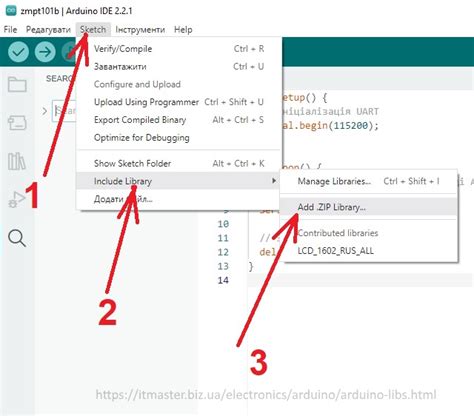Click line number 14 in gutter
The width and height of the screenshot is (474, 416).
[223, 280]
